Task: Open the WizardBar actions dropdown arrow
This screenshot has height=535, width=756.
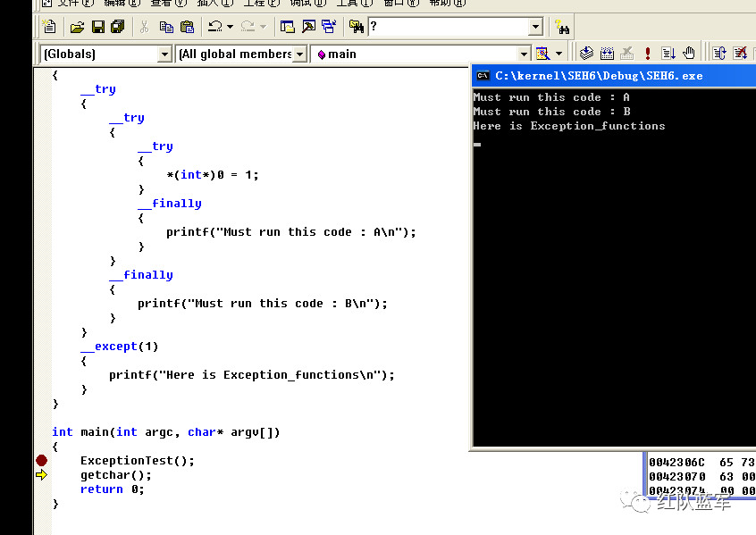Action: point(559,54)
